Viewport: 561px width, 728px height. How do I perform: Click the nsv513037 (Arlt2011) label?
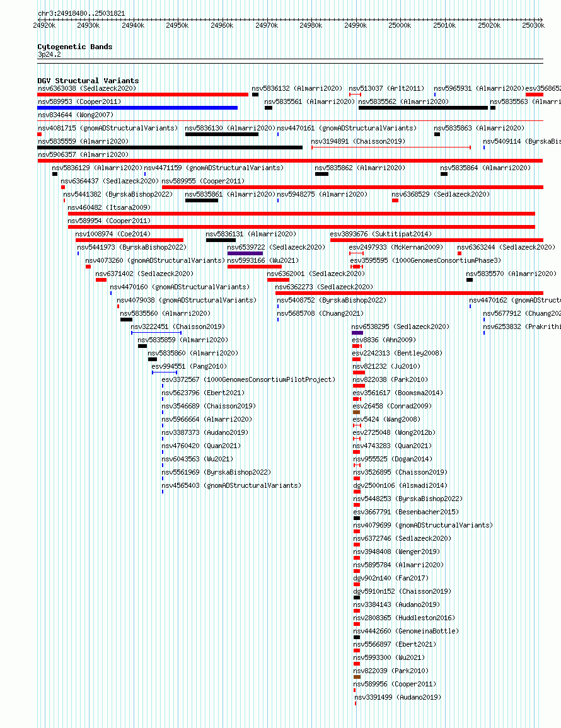(386, 88)
